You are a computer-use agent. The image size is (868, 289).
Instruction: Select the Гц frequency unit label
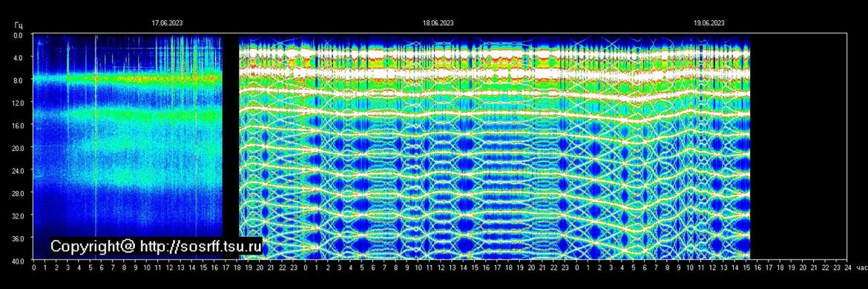click(19, 25)
